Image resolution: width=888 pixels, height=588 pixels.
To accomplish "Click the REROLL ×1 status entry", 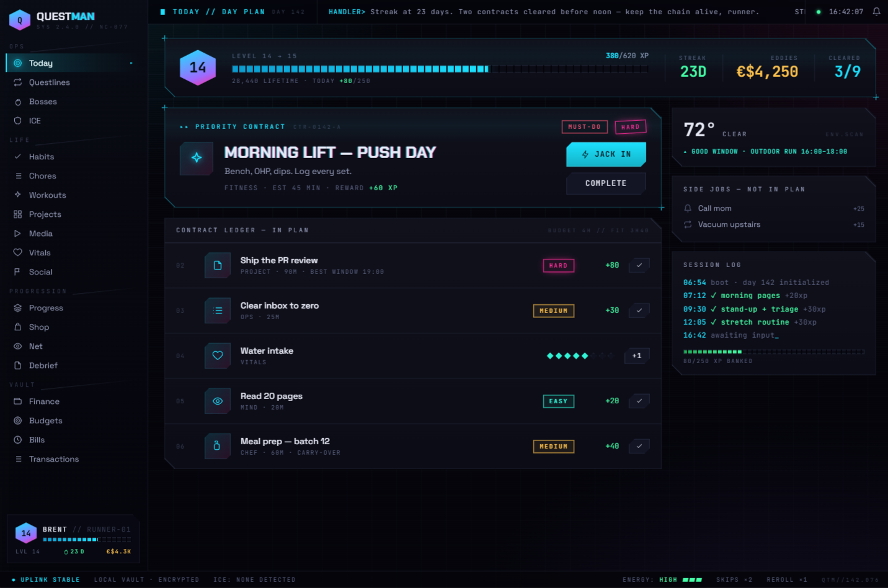I will (x=787, y=580).
